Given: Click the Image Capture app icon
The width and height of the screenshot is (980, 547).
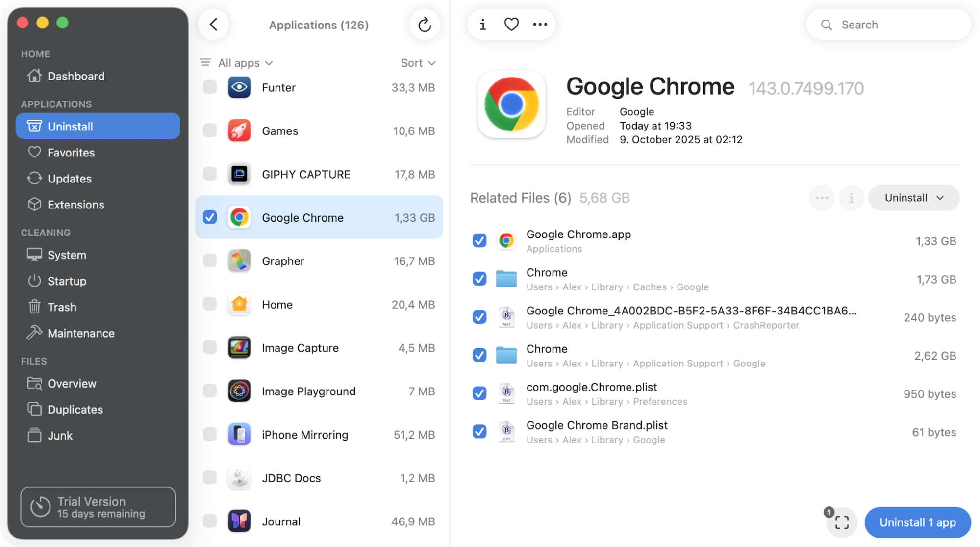Looking at the screenshot, I should 239,348.
